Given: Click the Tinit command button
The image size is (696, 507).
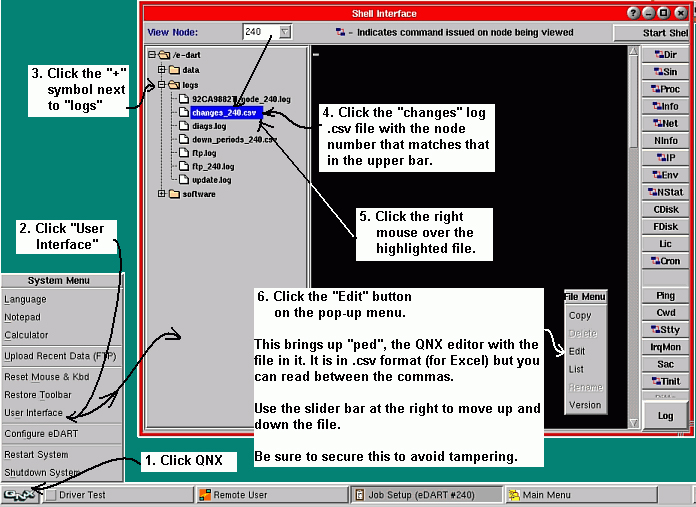Looking at the screenshot, I should click(x=665, y=381).
